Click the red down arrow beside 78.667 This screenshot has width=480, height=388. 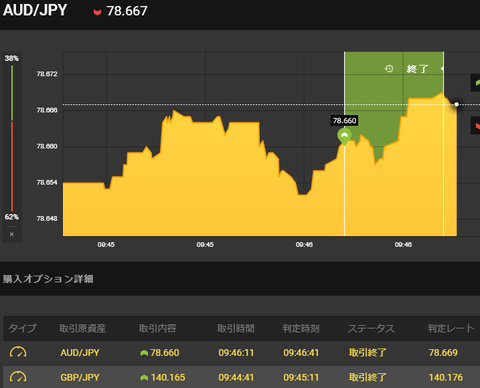pyautogui.click(x=97, y=12)
